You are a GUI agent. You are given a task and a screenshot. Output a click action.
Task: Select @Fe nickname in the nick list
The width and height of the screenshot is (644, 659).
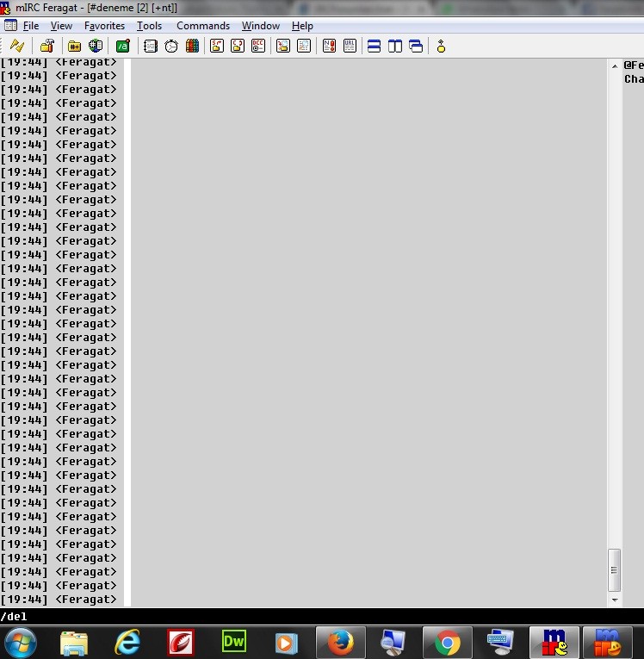(634, 65)
